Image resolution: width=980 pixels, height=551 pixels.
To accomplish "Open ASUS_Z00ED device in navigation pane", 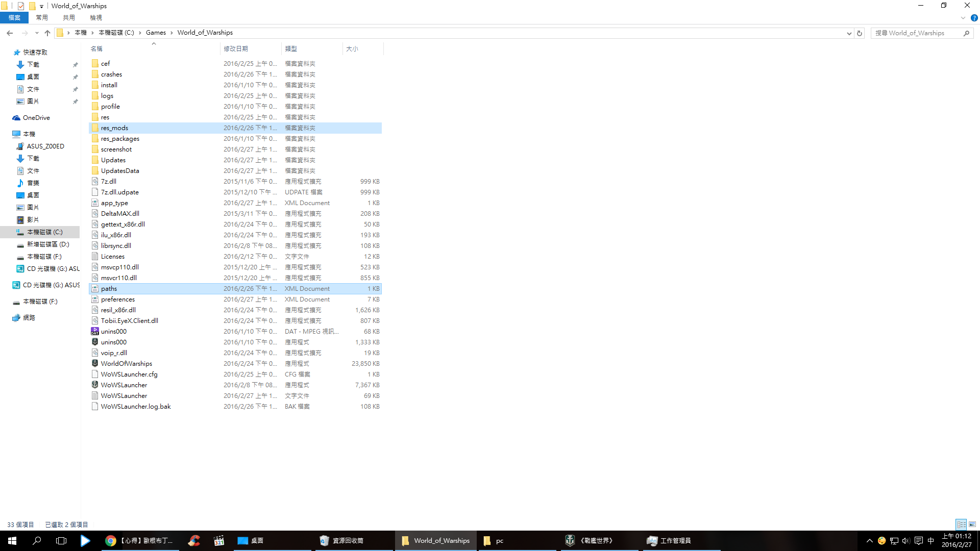I will tap(45, 146).
